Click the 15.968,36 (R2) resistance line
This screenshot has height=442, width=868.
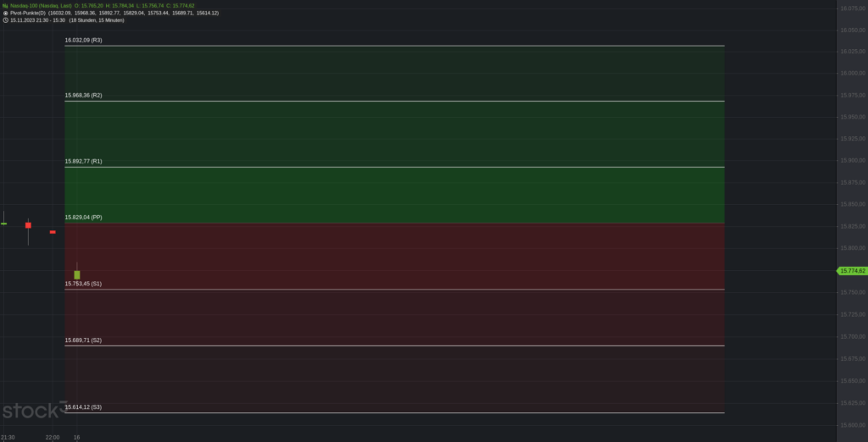pyautogui.click(x=394, y=102)
